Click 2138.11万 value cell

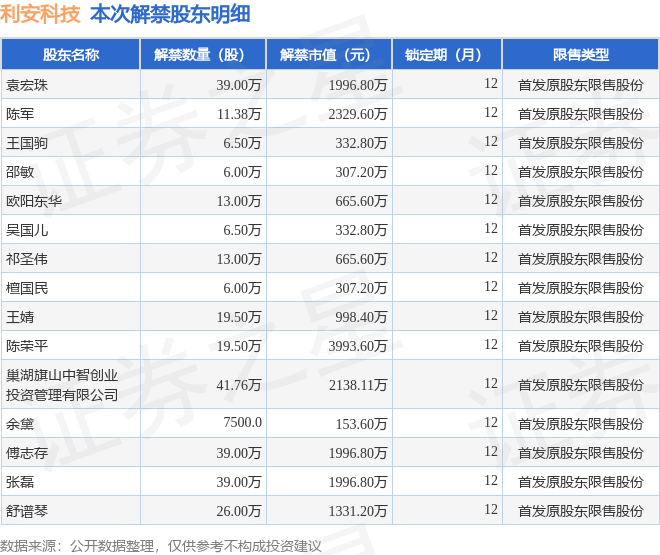[x=358, y=385]
